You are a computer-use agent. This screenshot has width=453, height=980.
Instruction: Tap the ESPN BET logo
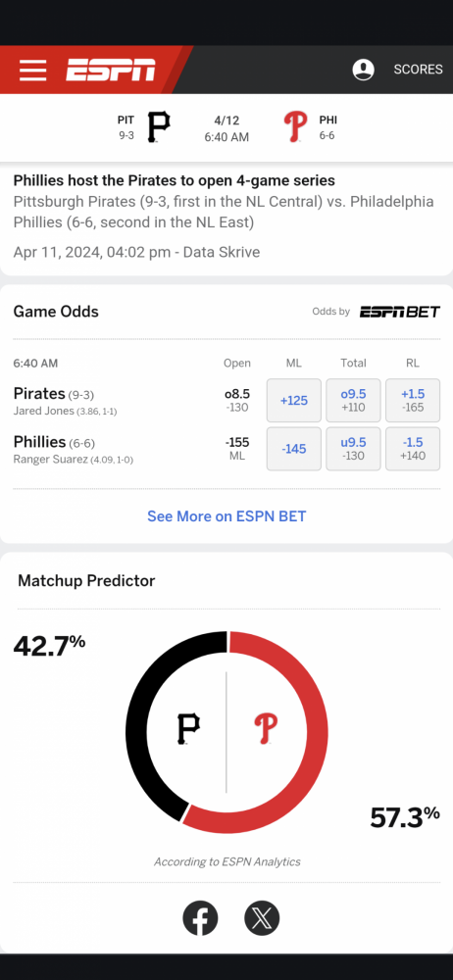(399, 312)
